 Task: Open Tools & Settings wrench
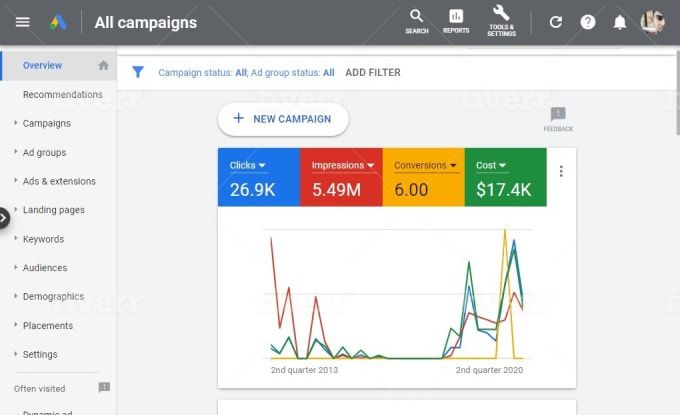point(501,21)
